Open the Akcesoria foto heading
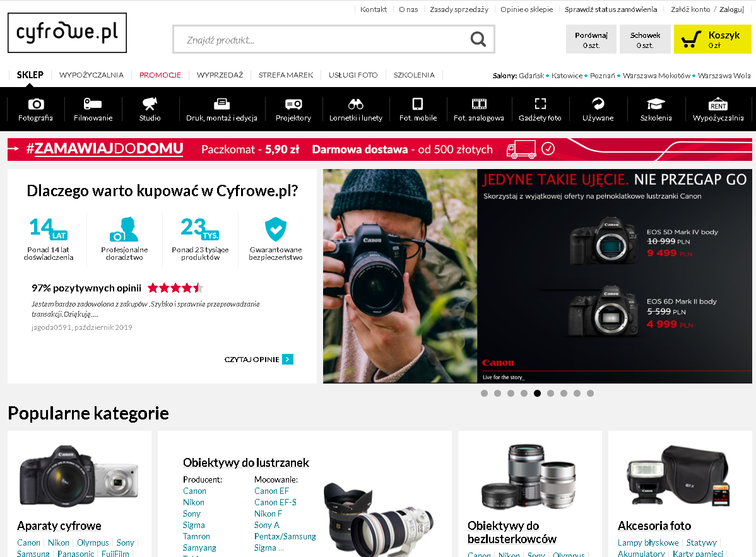 coord(654,525)
